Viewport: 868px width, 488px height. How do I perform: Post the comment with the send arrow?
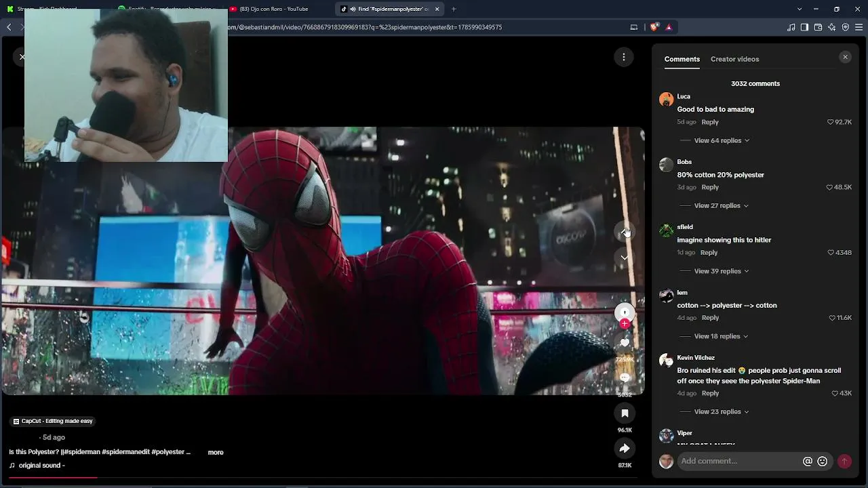pos(844,462)
